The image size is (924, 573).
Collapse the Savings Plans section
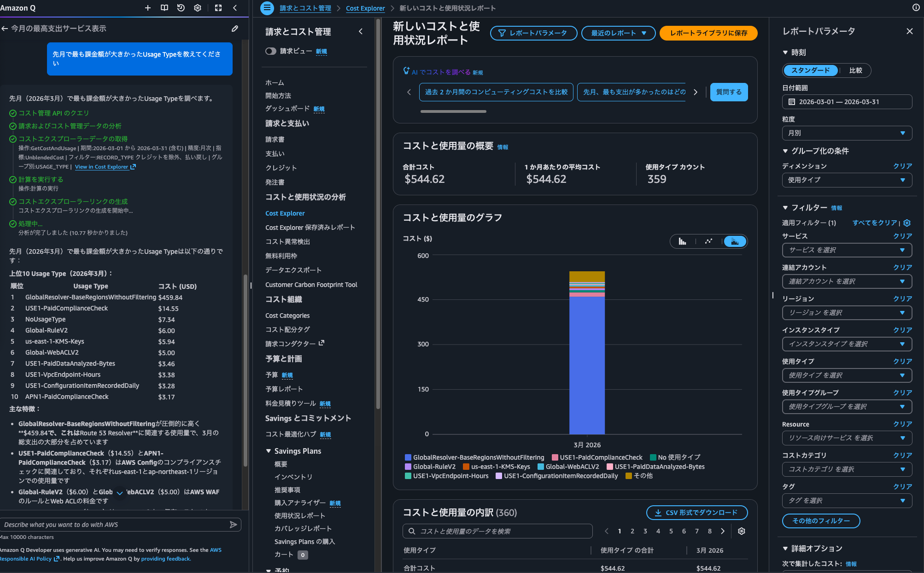(x=268, y=451)
